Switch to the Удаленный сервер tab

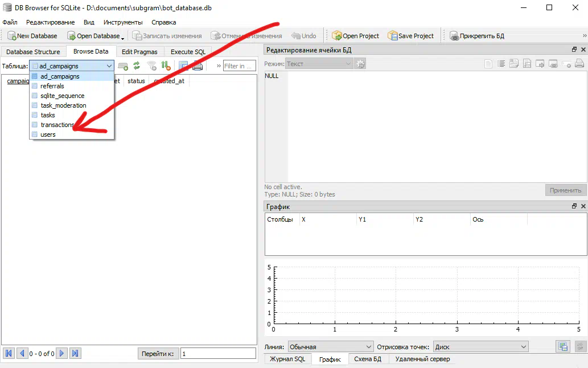coord(422,359)
